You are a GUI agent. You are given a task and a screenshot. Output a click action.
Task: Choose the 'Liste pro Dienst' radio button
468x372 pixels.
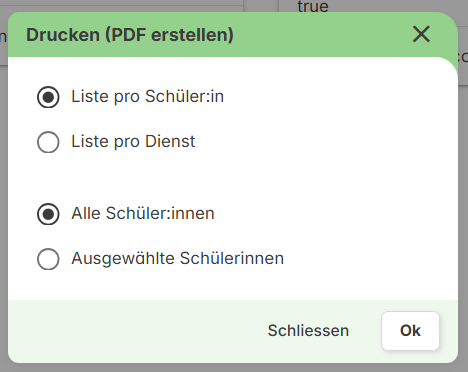pos(48,142)
